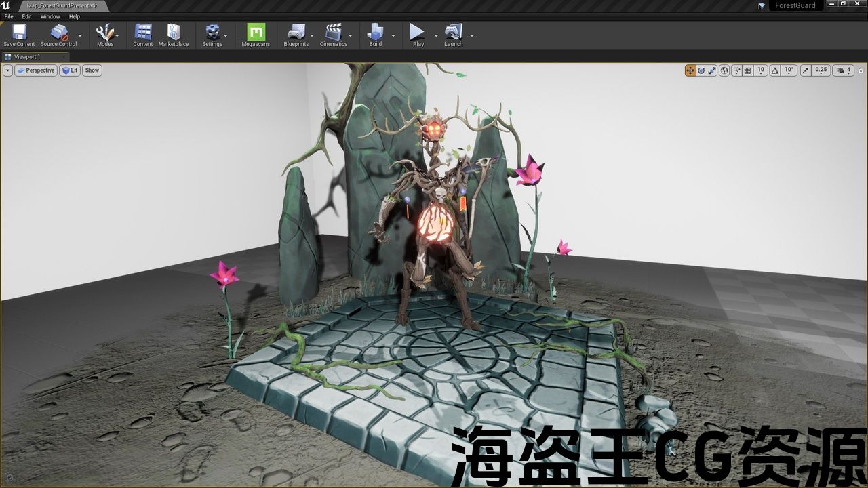This screenshot has width=868, height=488.
Task: Click the Show button in viewport
Action: (x=92, y=70)
